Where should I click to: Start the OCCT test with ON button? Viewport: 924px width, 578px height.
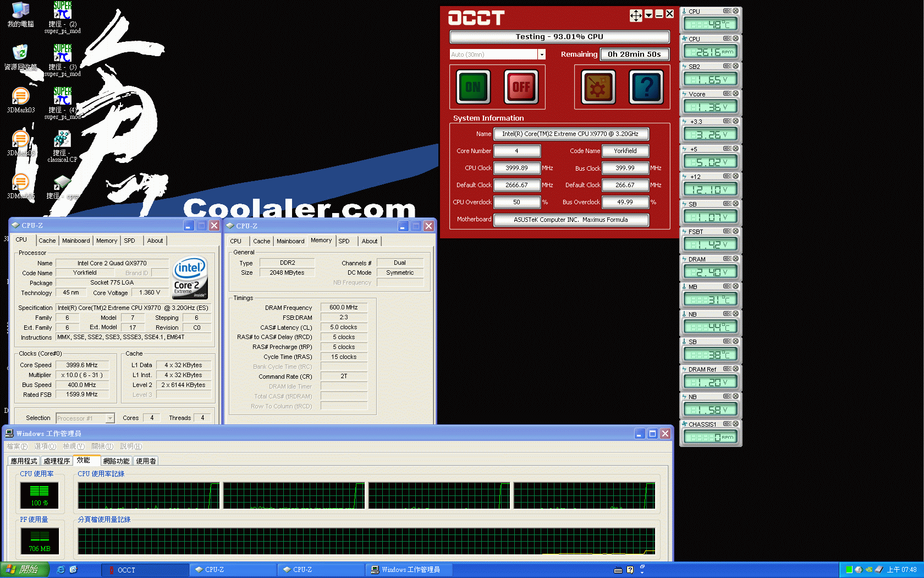click(473, 87)
